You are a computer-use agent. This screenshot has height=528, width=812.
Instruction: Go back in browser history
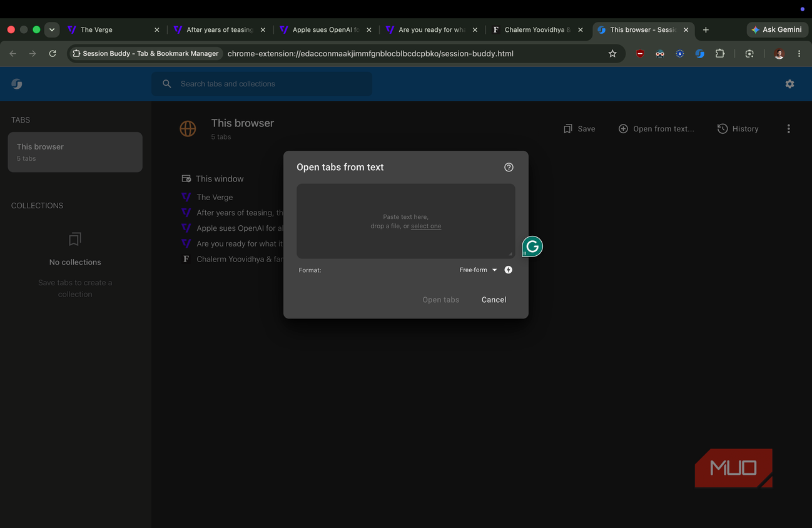click(13, 54)
